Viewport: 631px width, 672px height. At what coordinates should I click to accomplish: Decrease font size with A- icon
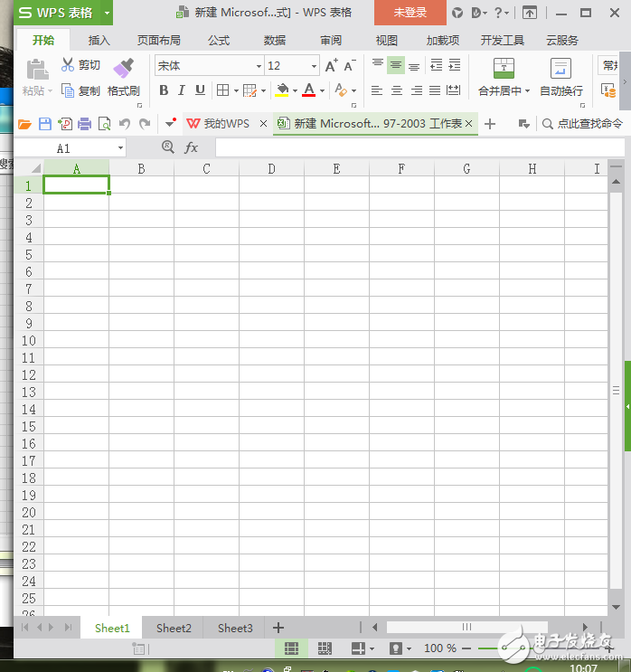(x=350, y=65)
